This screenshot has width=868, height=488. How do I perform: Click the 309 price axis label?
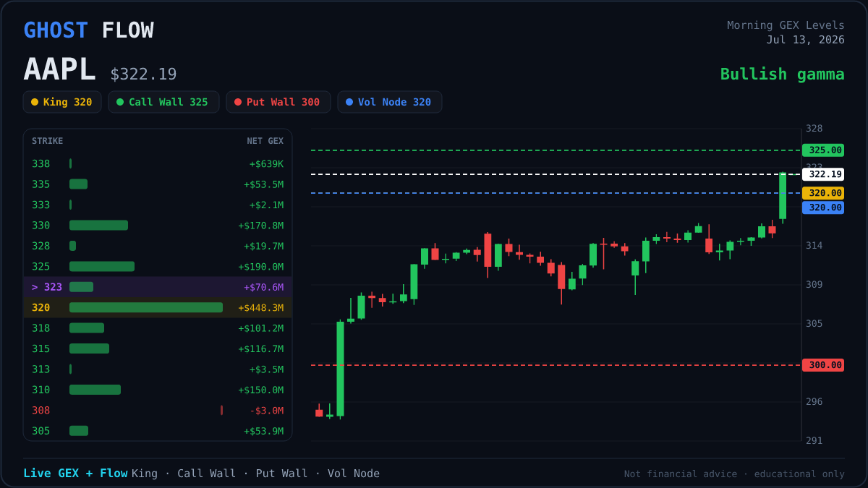coord(814,285)
